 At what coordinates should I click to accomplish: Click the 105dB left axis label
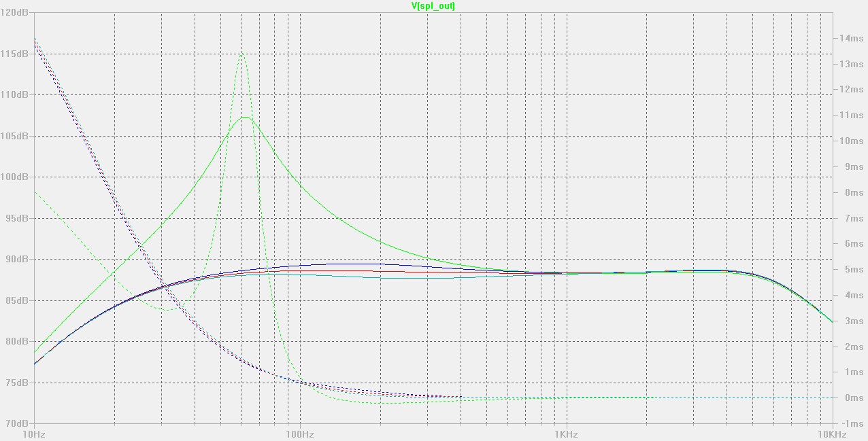click(16, 136)
